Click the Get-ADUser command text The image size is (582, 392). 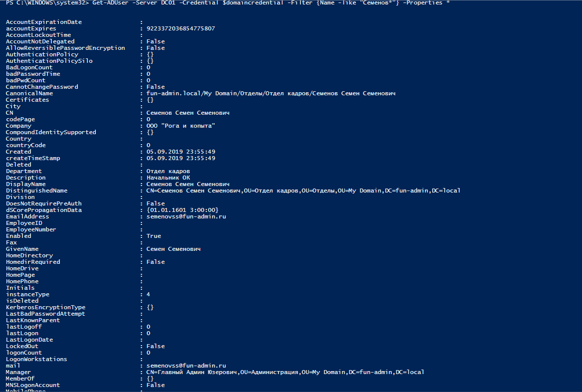point(109,3)
